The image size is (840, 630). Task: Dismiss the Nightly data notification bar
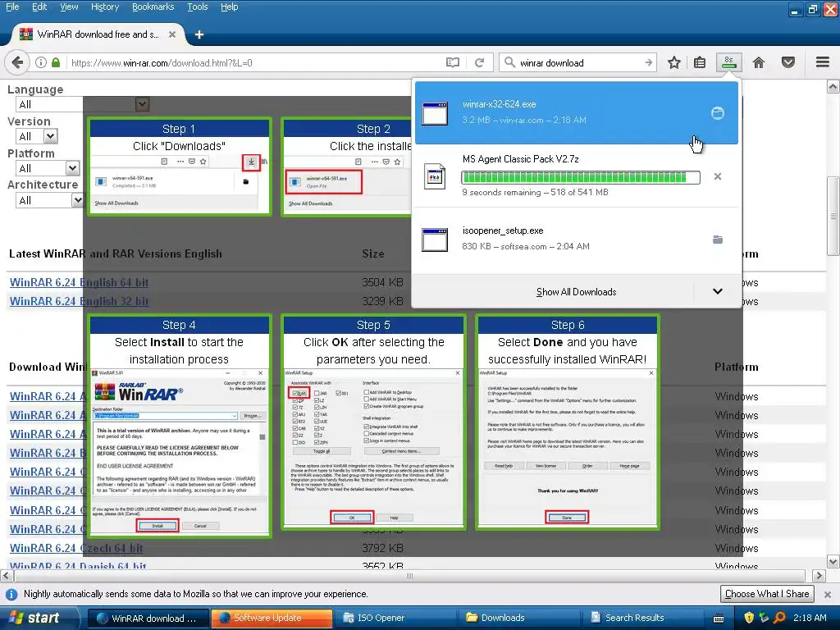coord(827,594)
